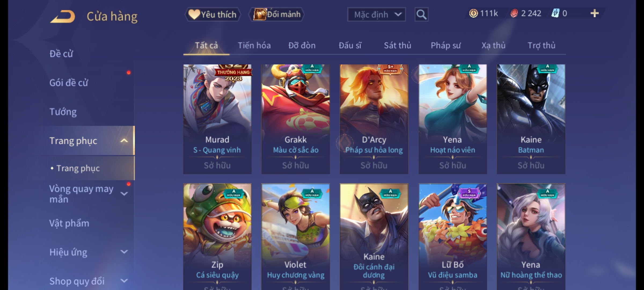
Task: Open the search magnifier icon
Action: pos(421,15)
